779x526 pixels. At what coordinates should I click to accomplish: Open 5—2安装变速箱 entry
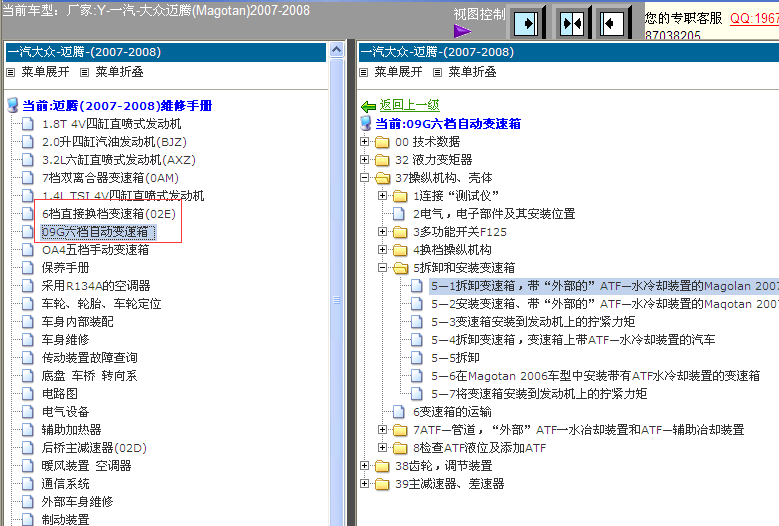coord(605,304)
